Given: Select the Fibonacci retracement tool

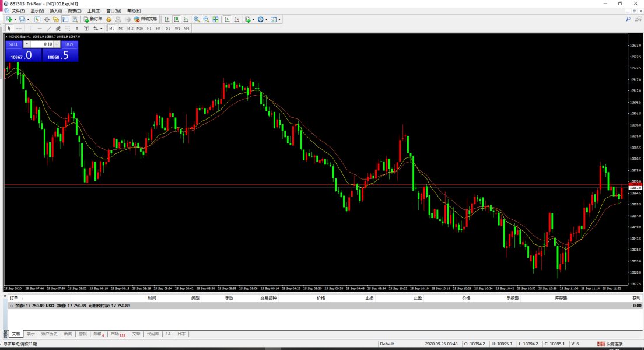Looking at the screenshot, I should [68, 29].
